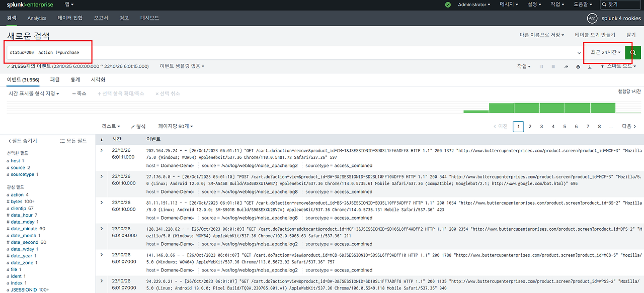Run the search with the green magnifier button
Viewport: 644px width, 293px height.
pyautogui.click(x=633, y=52)
